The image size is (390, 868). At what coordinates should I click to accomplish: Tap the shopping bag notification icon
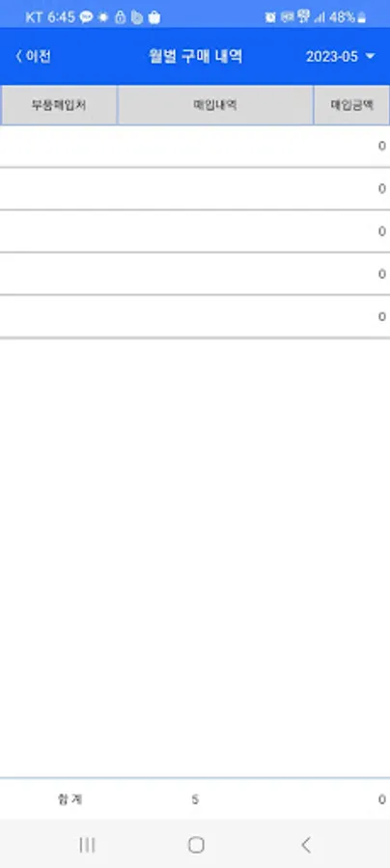click(154, 17)
